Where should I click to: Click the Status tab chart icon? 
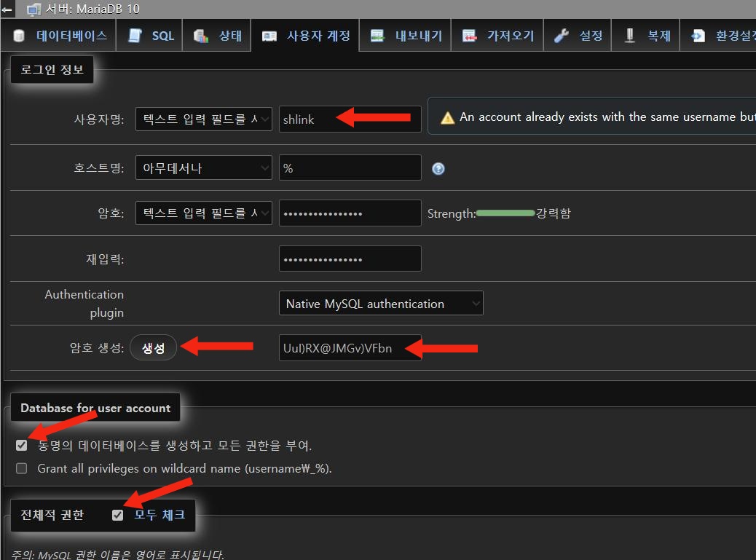(202, 36)
